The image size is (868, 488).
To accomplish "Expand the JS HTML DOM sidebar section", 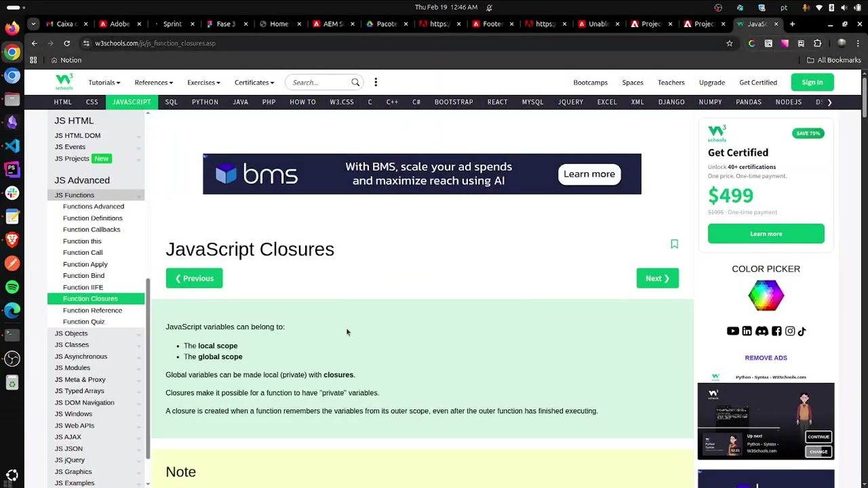I will point(96,136).
